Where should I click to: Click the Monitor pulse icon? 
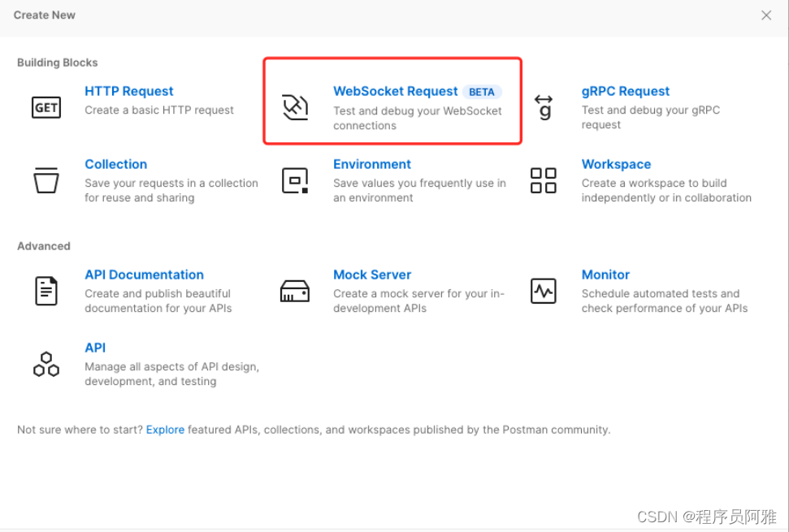coord(544,291)
